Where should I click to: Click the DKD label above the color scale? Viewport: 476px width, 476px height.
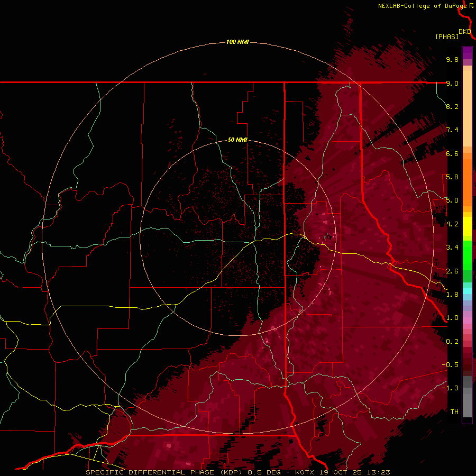465,32
